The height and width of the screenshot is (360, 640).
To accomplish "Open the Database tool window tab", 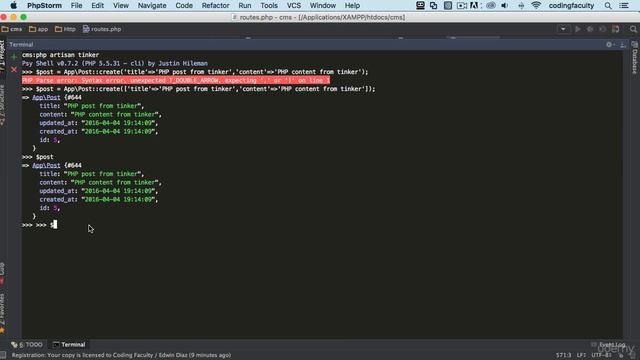I will (635, 58).
